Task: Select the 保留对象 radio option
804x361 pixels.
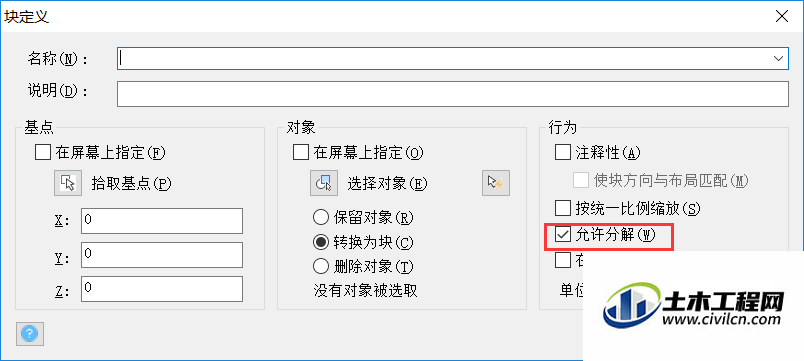Action: tap(320, 217)
